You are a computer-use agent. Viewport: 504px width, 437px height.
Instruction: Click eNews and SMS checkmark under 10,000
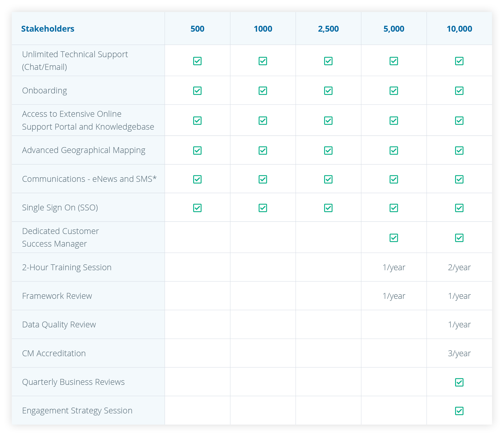click(459, 179)
